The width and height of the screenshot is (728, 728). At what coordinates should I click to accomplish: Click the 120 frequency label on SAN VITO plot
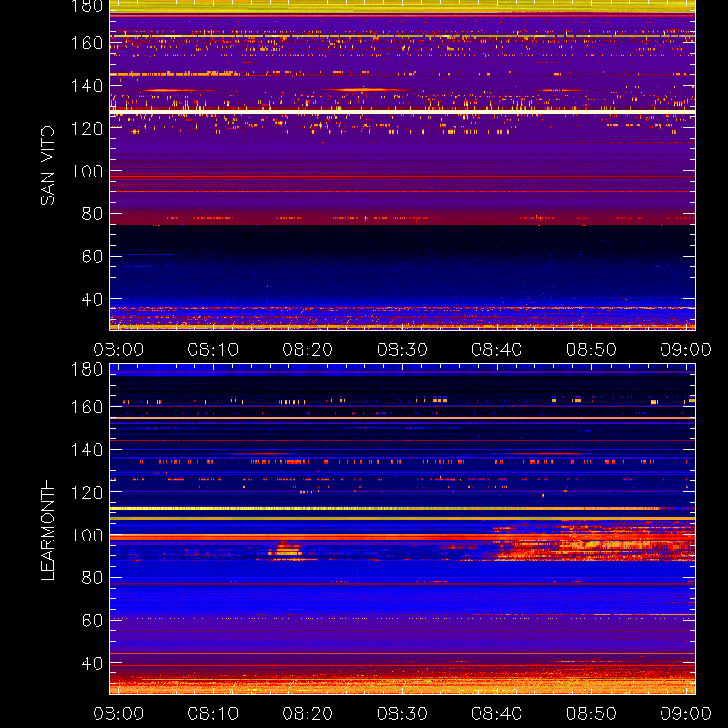[86, 128]
